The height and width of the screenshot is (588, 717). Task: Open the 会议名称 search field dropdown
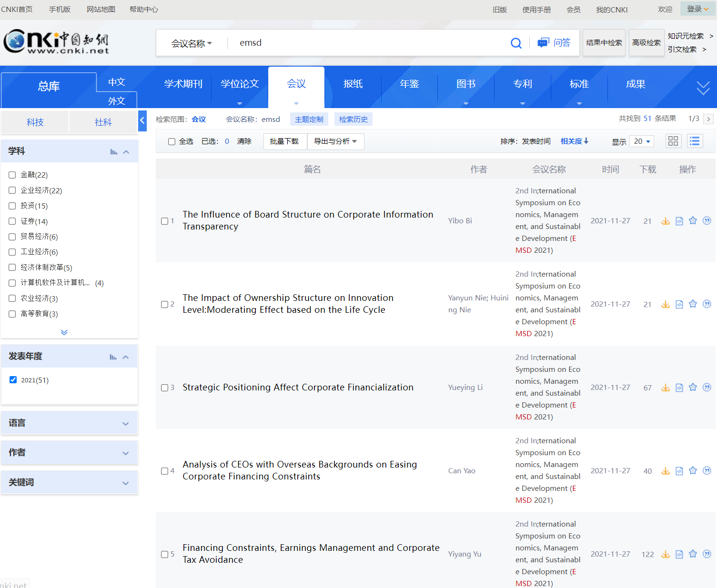[x=192, y=43]
